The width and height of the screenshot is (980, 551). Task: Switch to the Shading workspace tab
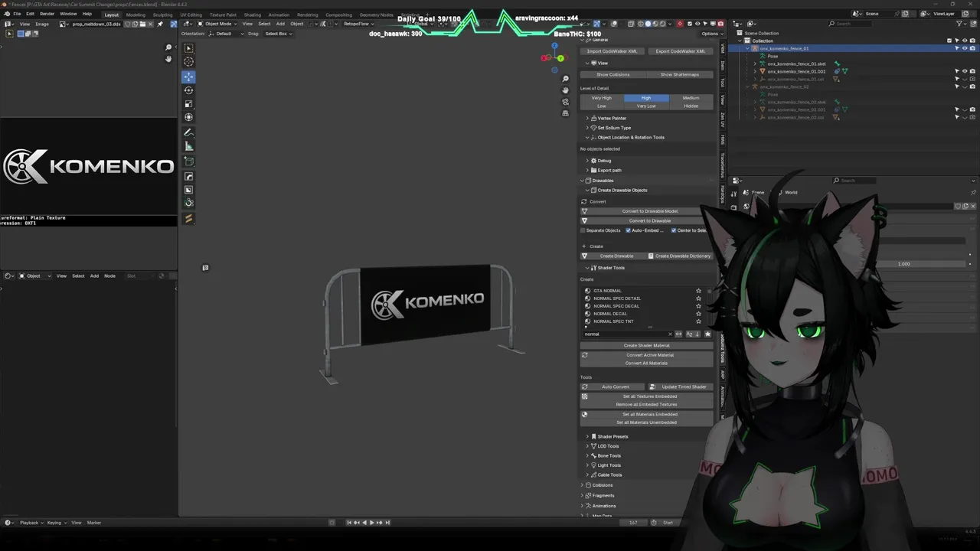(x=252, y=15)
